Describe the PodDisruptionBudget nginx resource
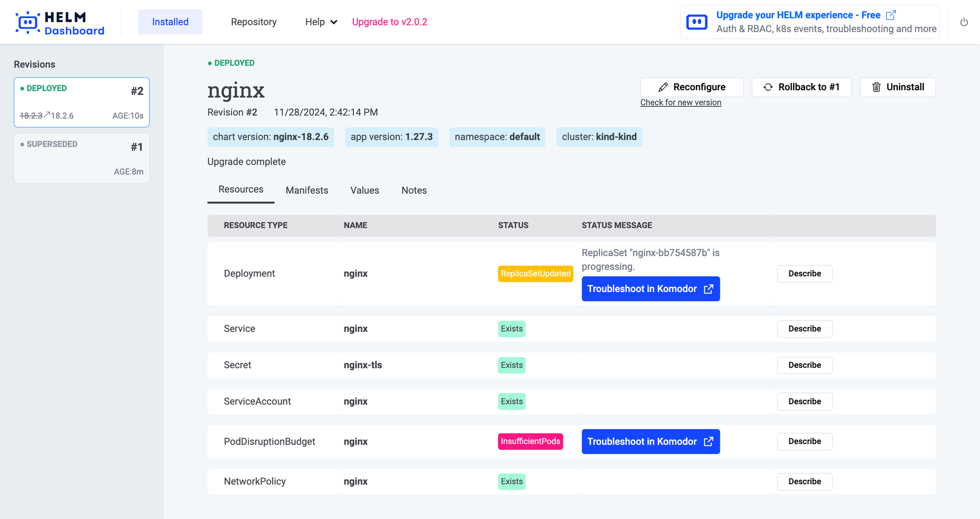Image resolution: width=980 pixels, height=519 pixels. (x=805, y=442)
